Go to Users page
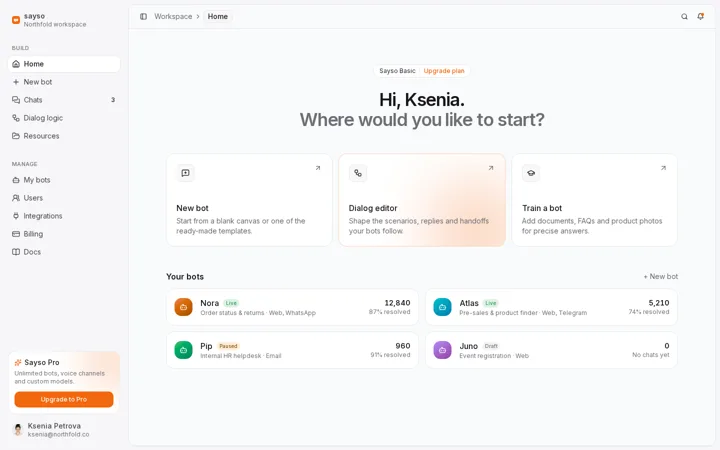Screen dimensions: 720x450 click(64, 198)
